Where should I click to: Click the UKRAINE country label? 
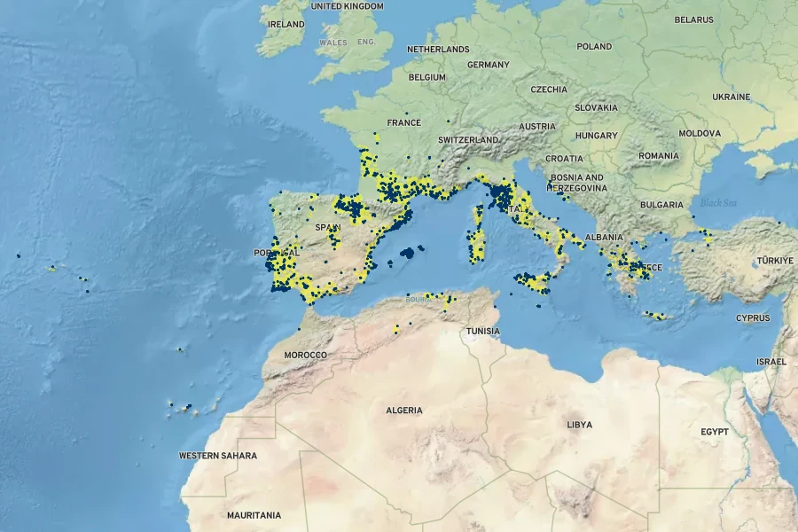(x=731, y=97)
